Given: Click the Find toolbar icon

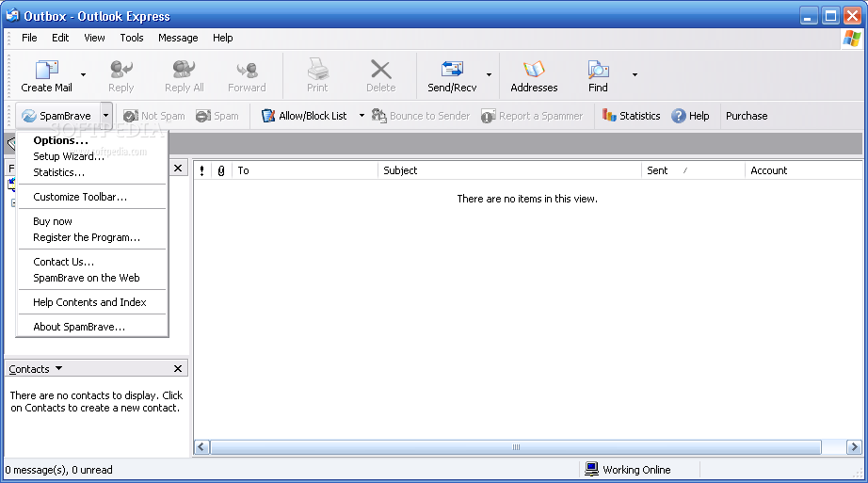Looking at the screenshot, I should pos(598,70).
